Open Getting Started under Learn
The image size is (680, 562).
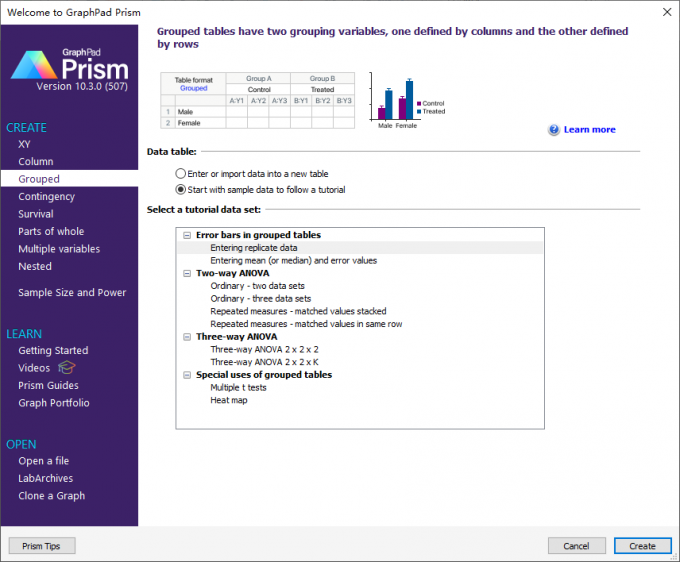[x=53, y=350]
